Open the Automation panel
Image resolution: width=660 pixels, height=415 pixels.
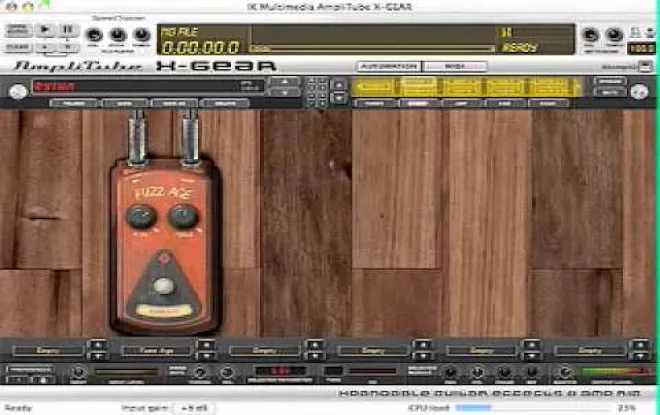coord(389,67)
